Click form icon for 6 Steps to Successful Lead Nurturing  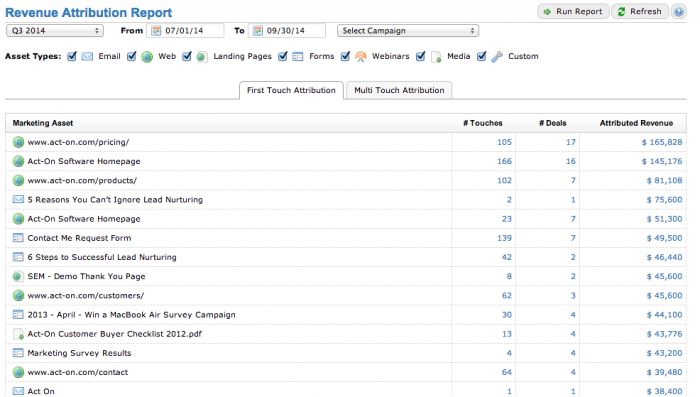pyautogui.click(x=18, y=257)
